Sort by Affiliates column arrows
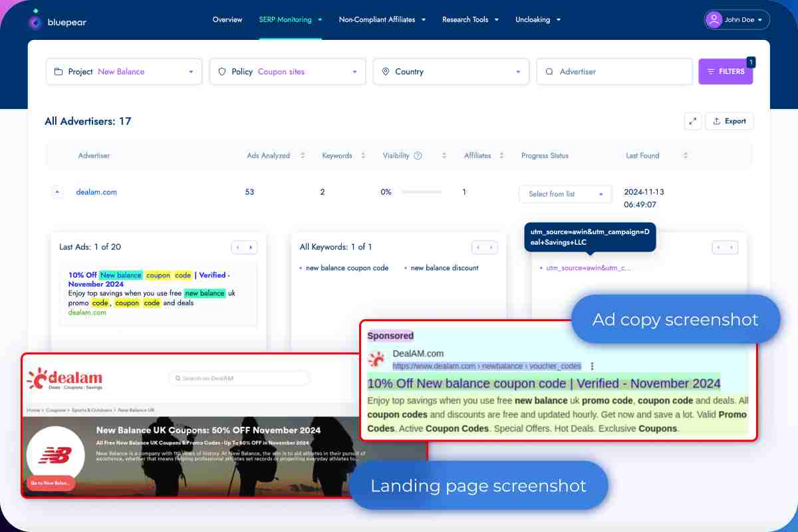The image size is (798, 532). (502, 156)
